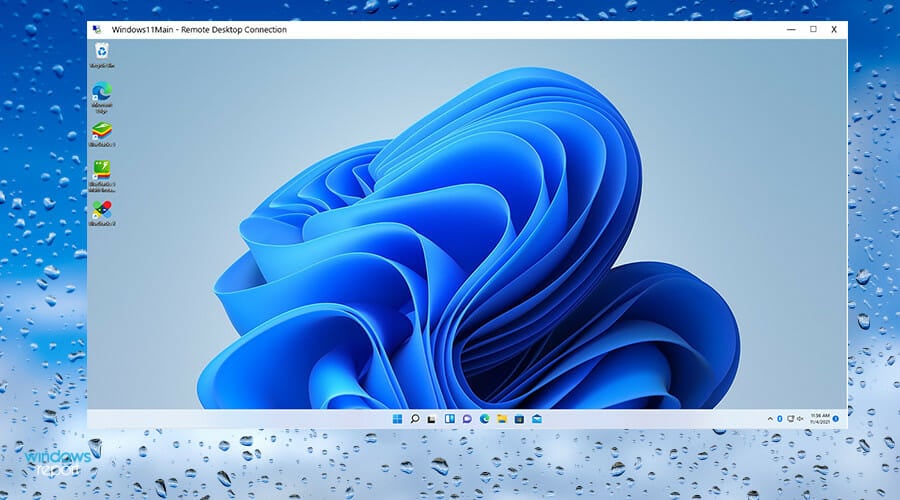Launch Microsoft Edge from the desktop shortcut

click(x=101, y=94)
